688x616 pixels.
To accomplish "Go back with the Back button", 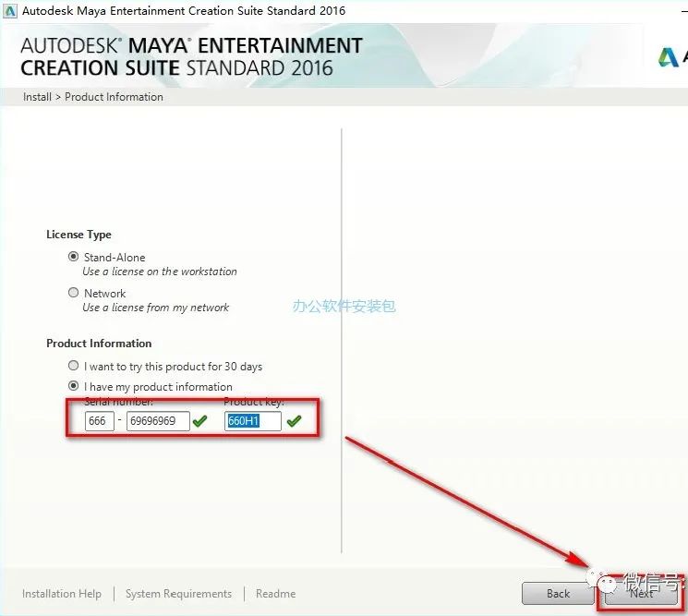I will [x=558, y=593].
